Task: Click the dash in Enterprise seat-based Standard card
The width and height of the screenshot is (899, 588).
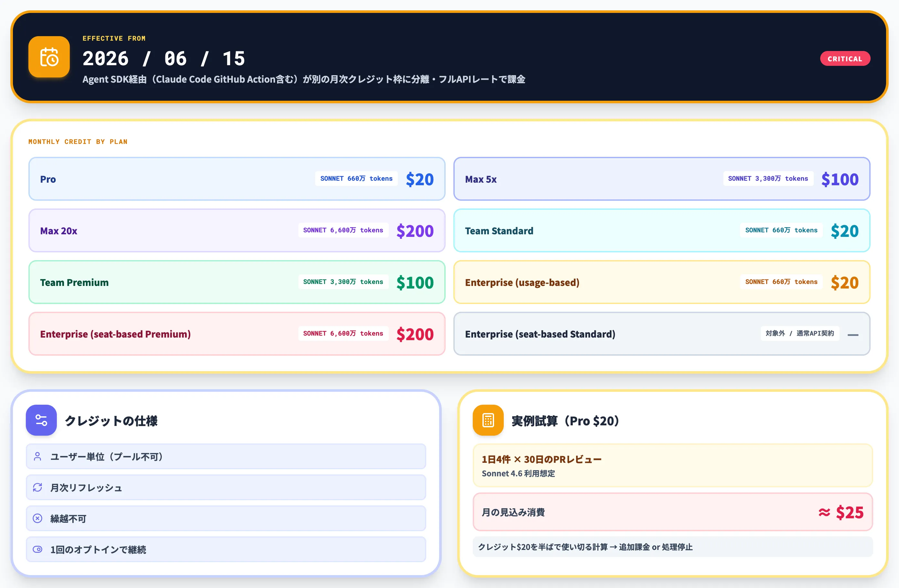Action: 853,335
